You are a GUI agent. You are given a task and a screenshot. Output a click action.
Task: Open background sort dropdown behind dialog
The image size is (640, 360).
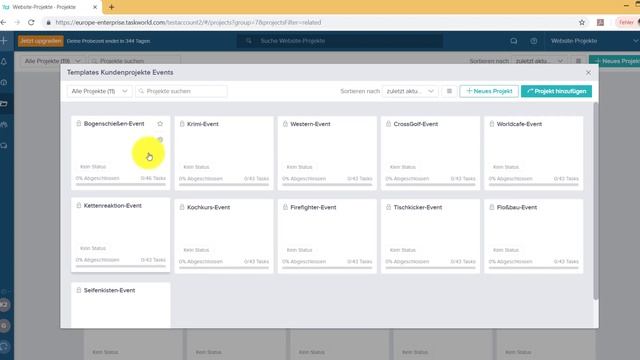[x=539, y=61]
